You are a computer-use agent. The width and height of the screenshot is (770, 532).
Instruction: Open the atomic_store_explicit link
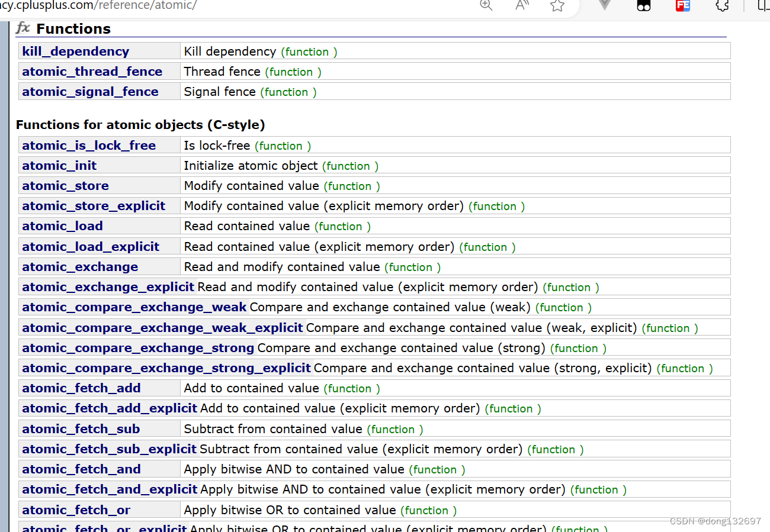pos(94,206)
